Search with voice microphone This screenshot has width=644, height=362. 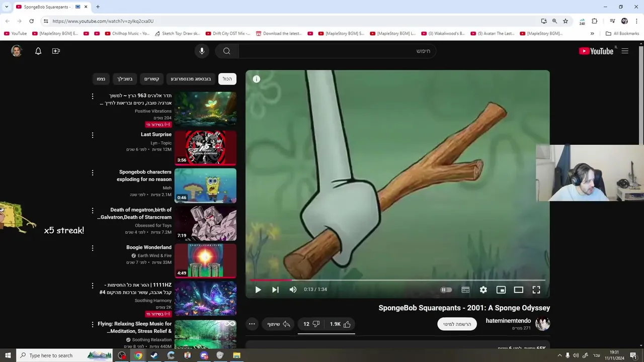[x=202, y=51]
